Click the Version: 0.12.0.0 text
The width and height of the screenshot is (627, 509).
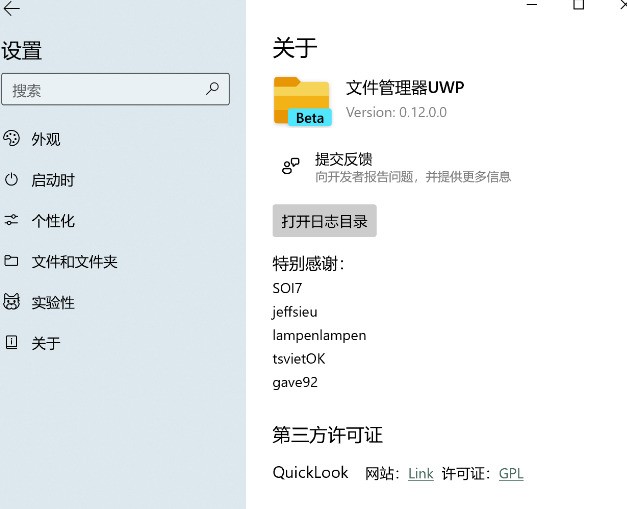(x=396, y=112)
